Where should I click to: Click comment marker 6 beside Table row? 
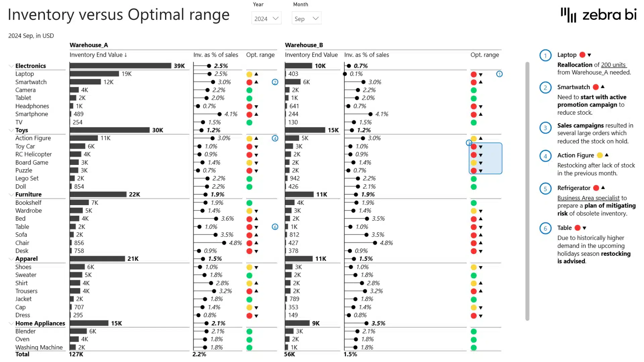275,227
